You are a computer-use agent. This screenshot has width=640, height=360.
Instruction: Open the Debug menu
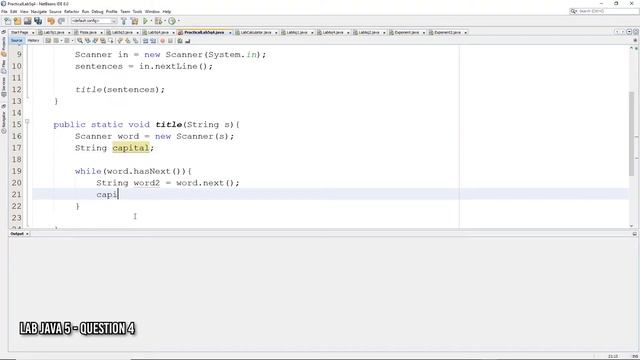pyautogui.click(x=97, y=11)
